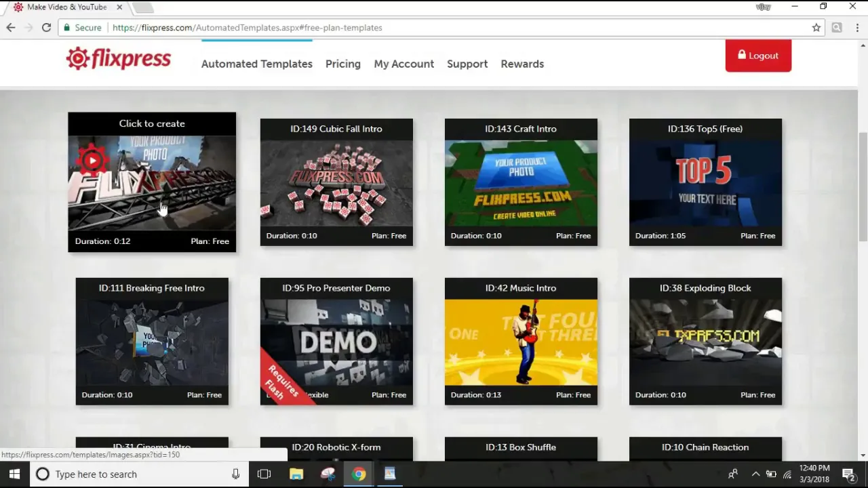Open Chrome's three-dot menu
Screen dimensions: 868x488
(856, 28)
